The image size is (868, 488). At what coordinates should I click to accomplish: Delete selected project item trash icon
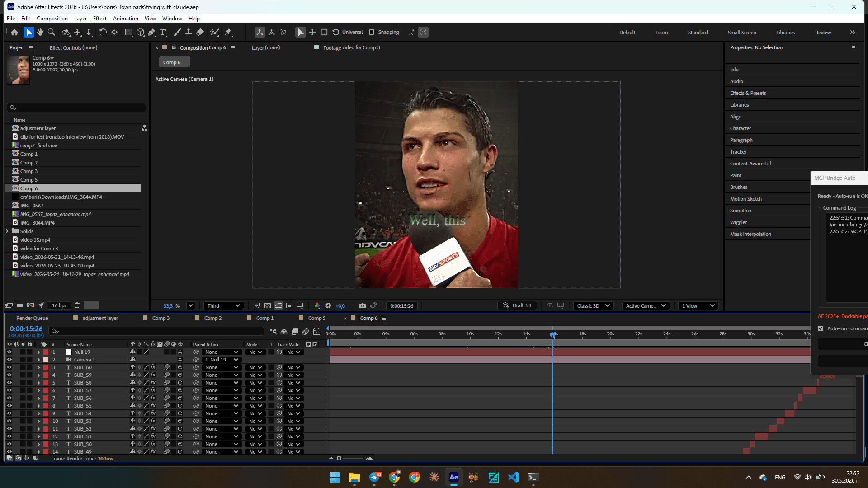tap(77, 305)
